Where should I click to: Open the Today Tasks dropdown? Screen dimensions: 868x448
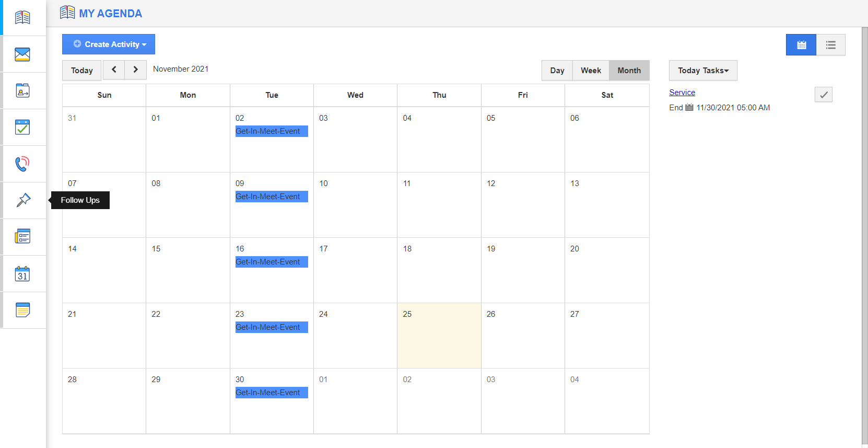(703, 71)
